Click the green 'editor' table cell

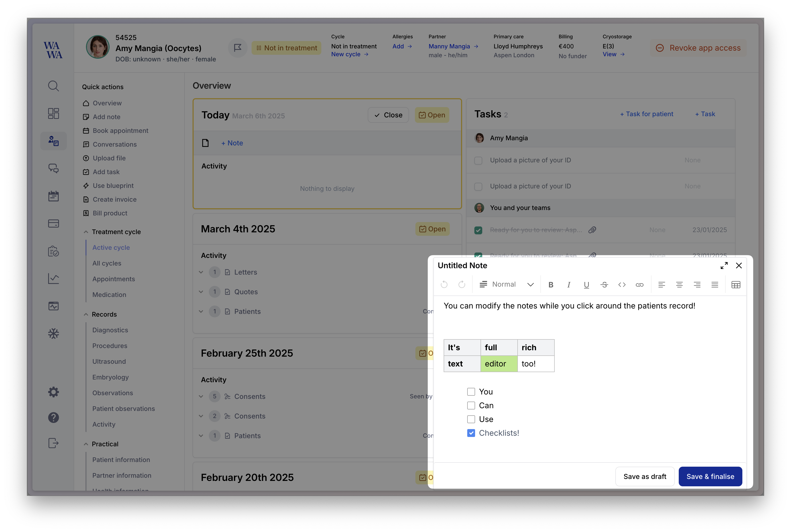point(498,364)
